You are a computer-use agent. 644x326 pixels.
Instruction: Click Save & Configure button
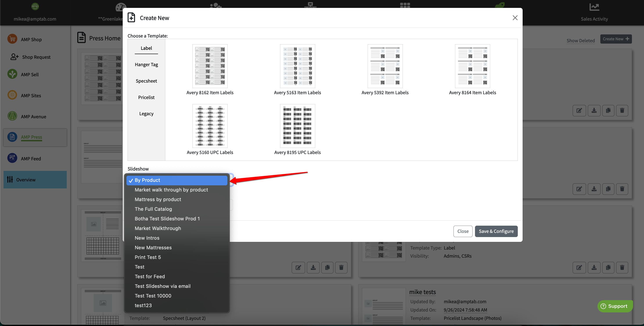[496, 231]
